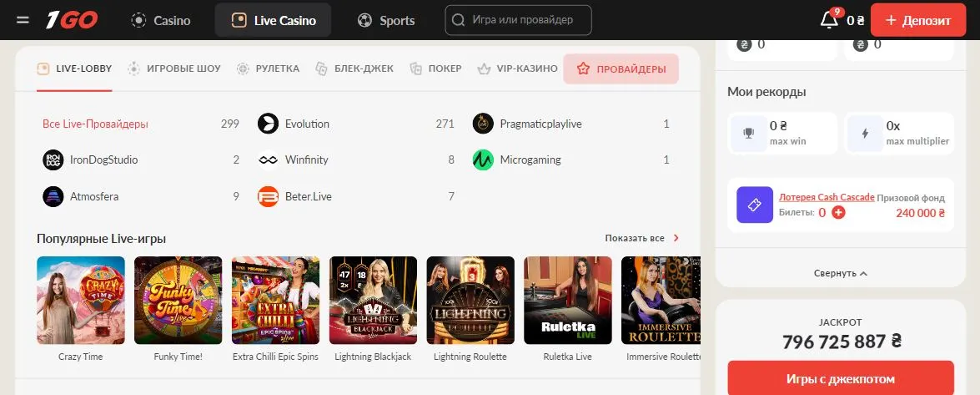
Task: Switch to Live Casino section
Action: pyautogui.click(x=273, y=20)
